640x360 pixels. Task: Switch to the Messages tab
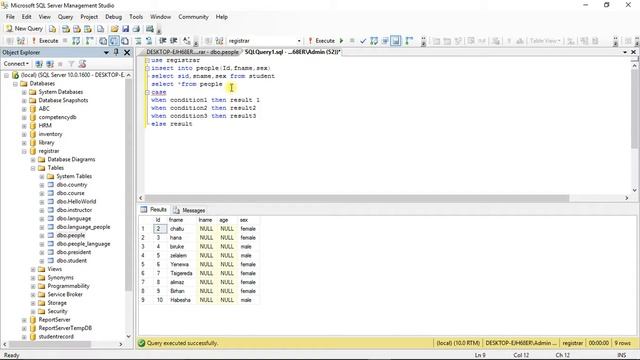(x=189, y=210)
